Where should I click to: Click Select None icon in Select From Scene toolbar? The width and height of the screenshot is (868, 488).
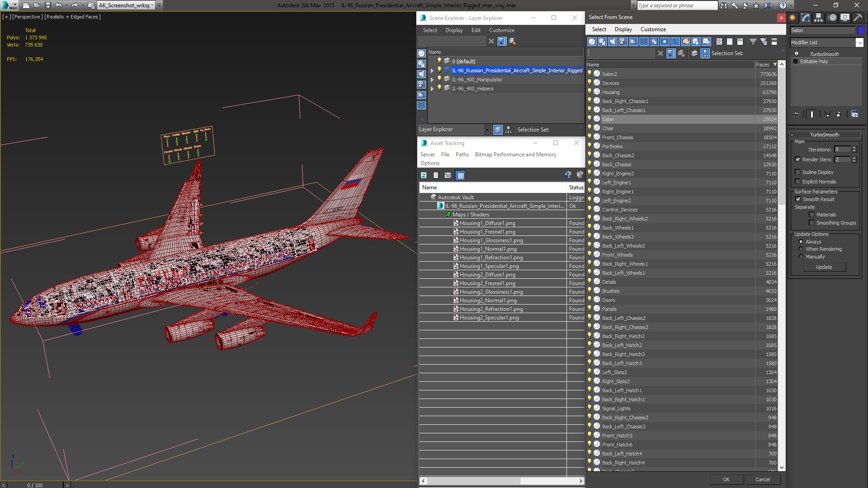pos(730,42)
